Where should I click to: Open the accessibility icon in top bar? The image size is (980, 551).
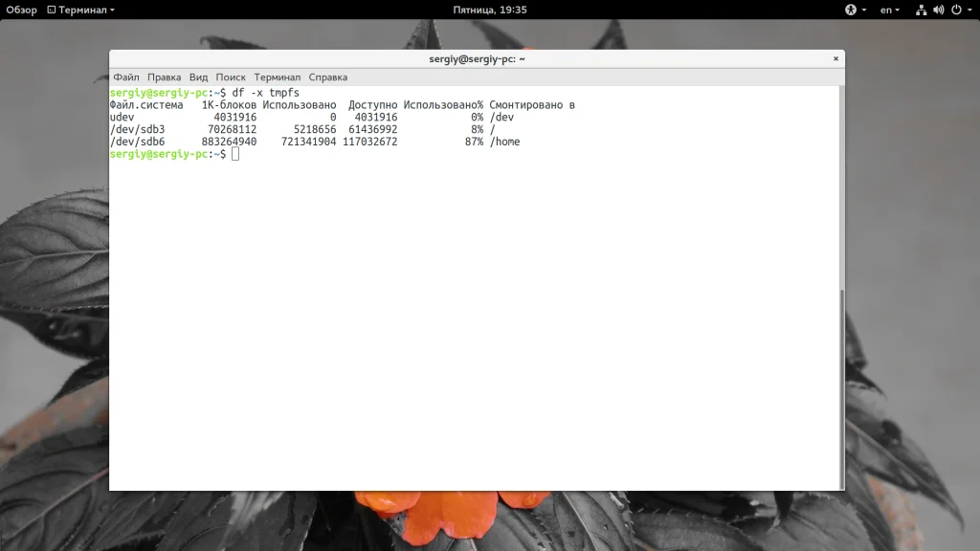(850, 10)
